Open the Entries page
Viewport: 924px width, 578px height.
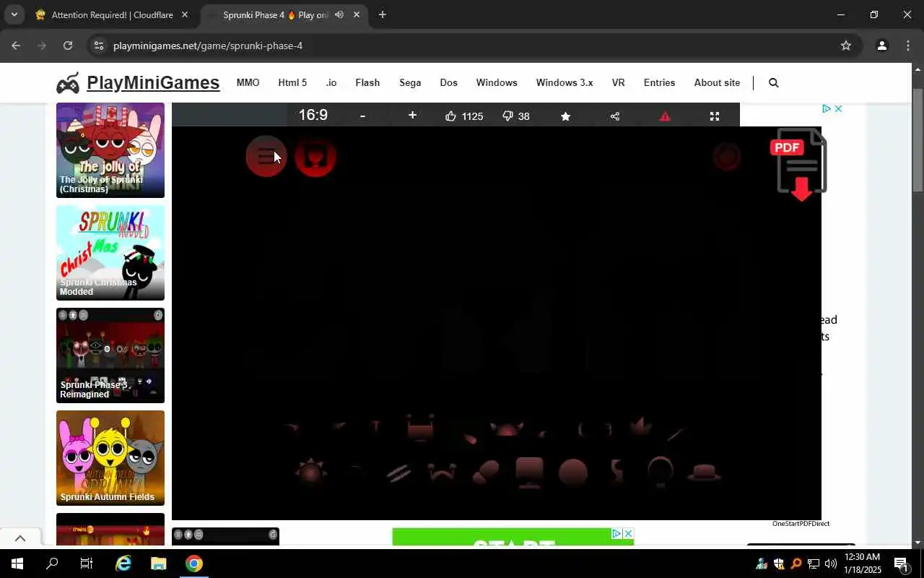point(659,82)
